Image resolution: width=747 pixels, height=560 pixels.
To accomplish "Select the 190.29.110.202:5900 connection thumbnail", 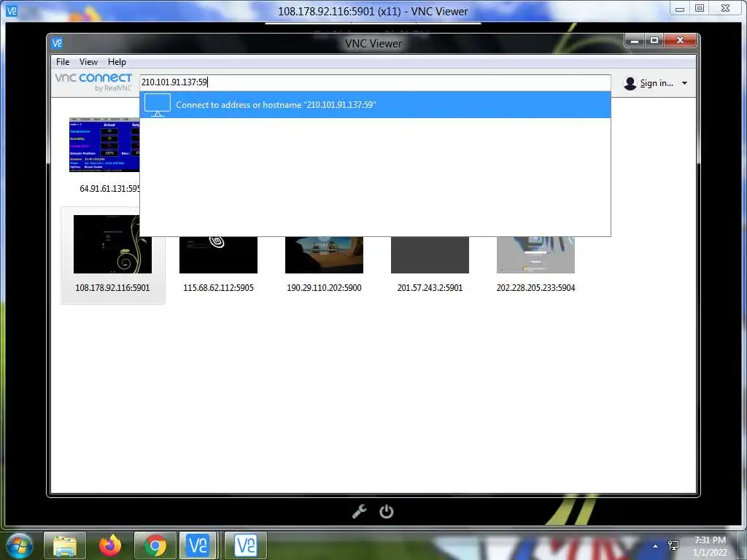I will tap(324, 254).
